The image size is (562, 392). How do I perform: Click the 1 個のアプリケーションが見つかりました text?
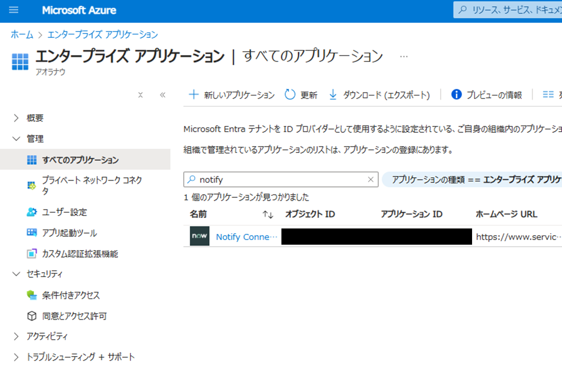pyautogui.click(x=246, y=197)
